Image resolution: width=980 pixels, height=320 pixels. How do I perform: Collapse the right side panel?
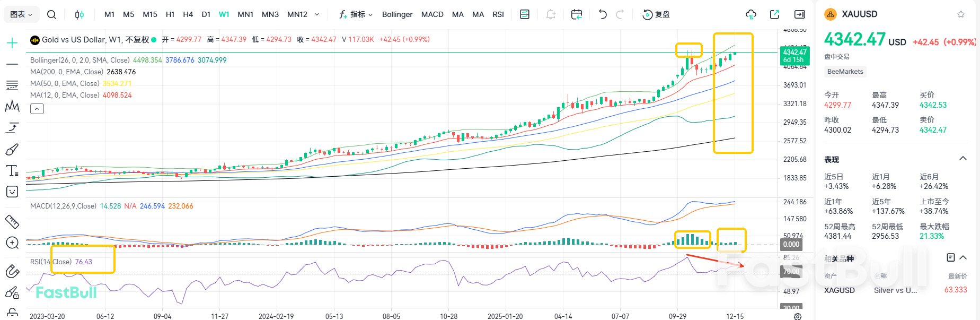[x=800, y=14]
